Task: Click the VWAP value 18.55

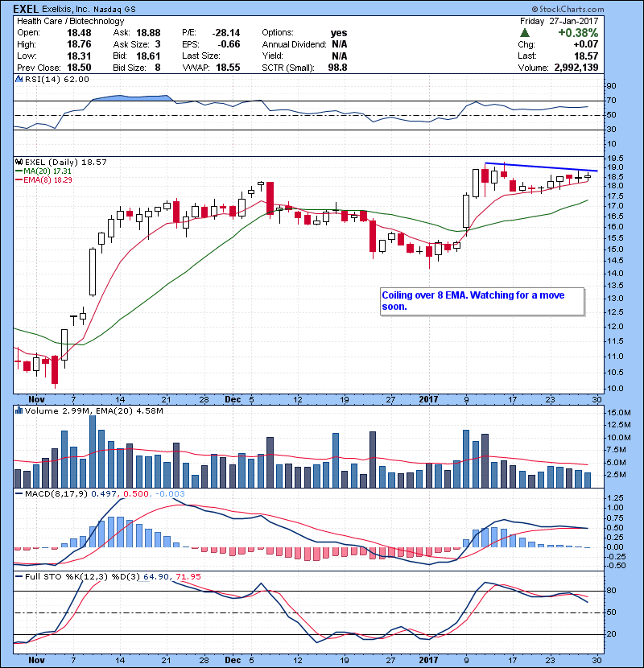Action: [x=228, y=68]
